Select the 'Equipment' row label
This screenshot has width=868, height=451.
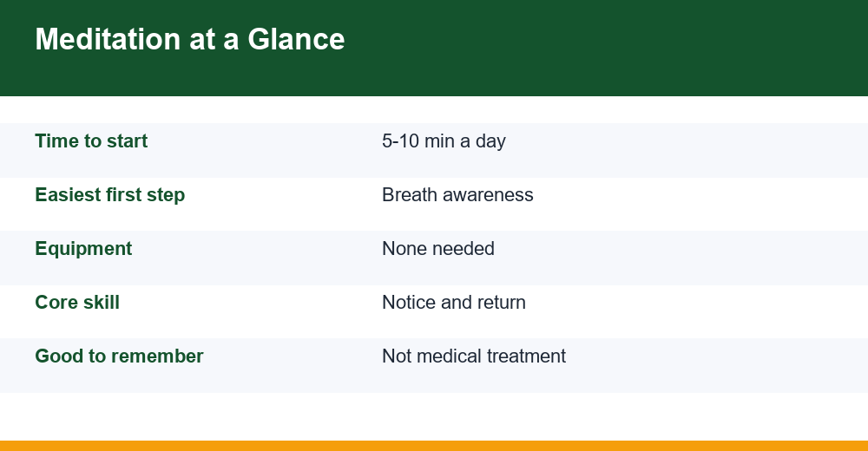pos(83,249)
